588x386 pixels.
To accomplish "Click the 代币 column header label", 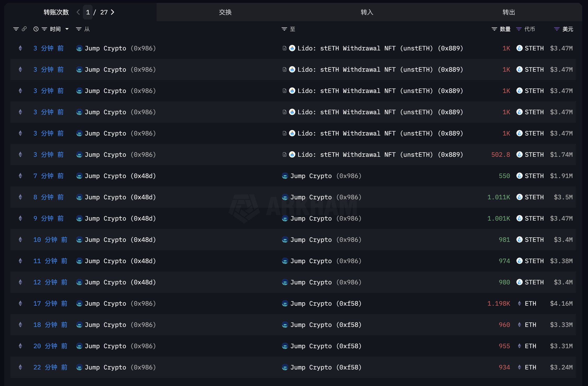I will (530, 29).
